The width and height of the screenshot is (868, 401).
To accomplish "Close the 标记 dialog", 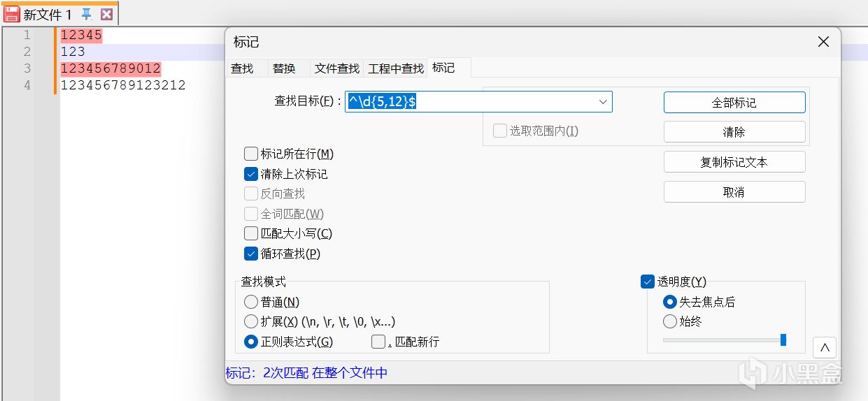I will point(823,42).
